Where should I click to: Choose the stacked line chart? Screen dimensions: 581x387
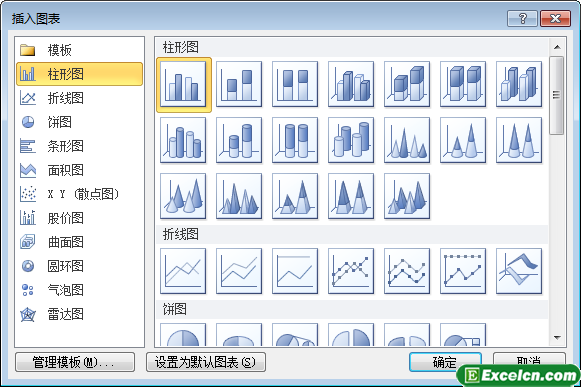[239, 271]
